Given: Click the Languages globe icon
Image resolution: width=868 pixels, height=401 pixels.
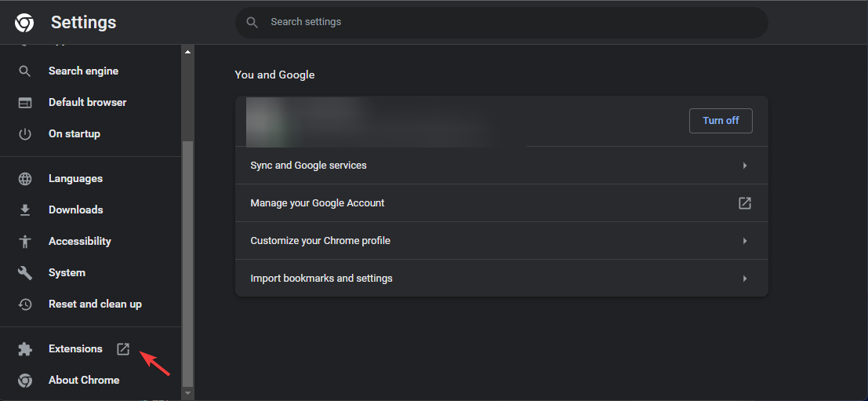Looking at the screenshot, I should tap(25, 179).
